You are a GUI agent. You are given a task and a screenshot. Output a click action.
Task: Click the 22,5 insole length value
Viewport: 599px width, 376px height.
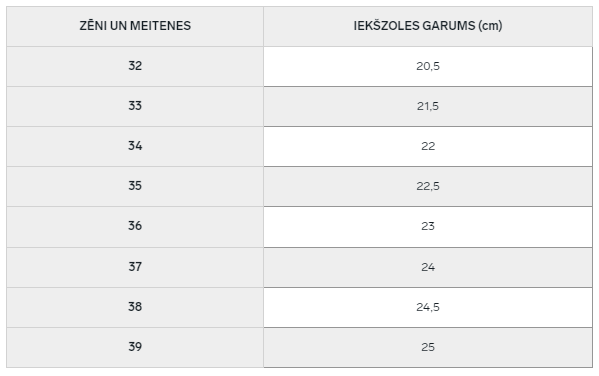pos(428,186)
